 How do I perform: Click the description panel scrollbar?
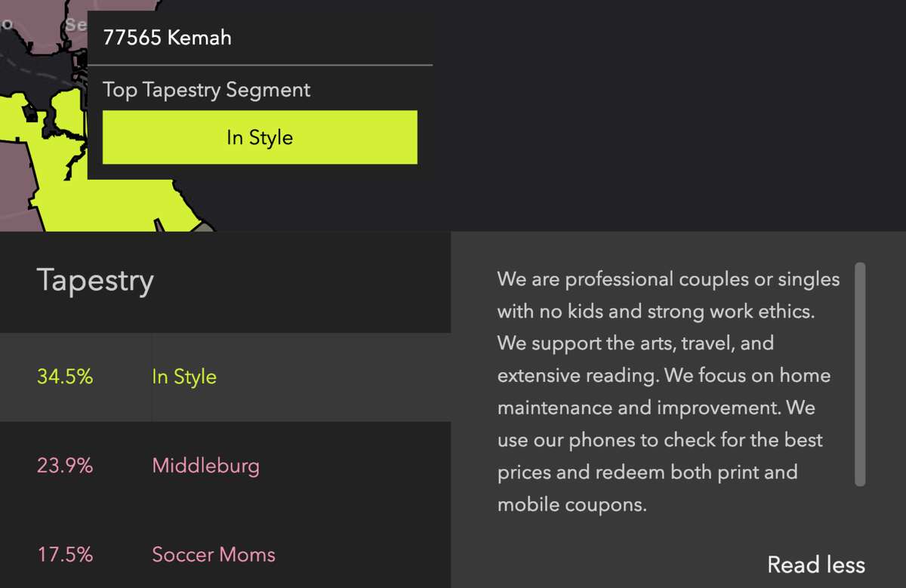pyautogui.click(x=860, y=374)
